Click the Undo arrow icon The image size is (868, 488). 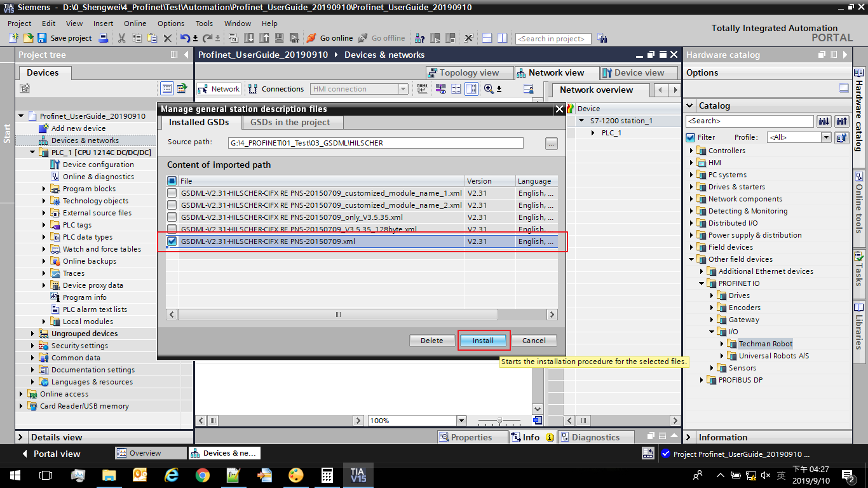[x=185, y=38]
